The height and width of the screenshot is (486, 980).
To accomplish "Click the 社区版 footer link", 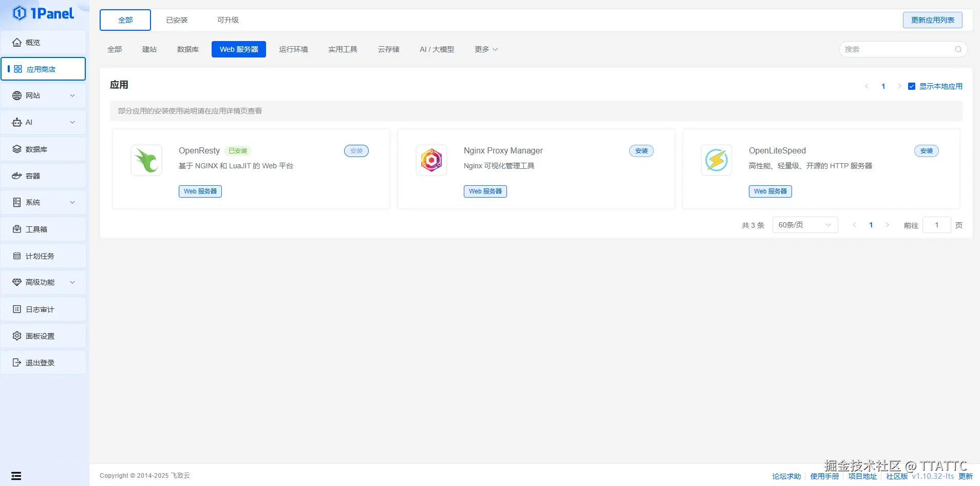I will pyautogui.click(x=897, y=476).
